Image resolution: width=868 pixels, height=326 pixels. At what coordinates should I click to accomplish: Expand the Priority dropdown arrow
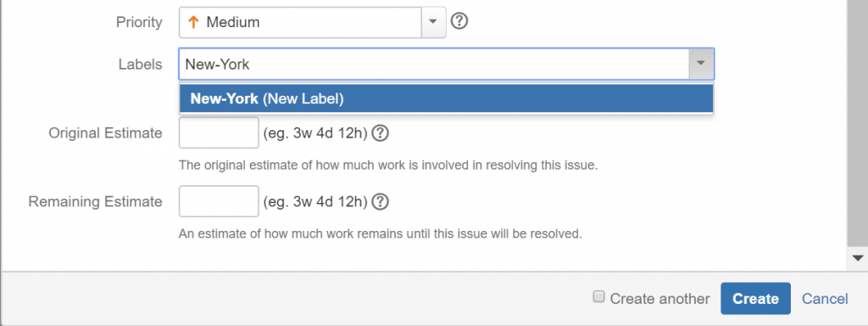(x=433, y=22)
